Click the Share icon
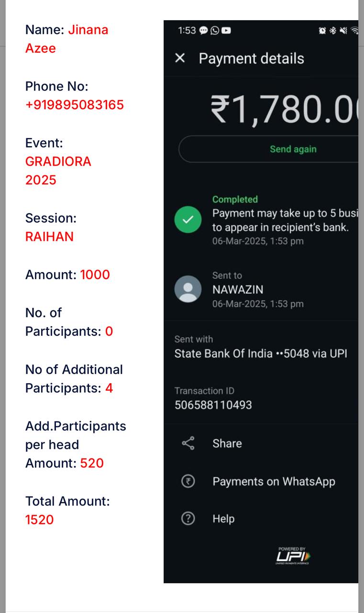This screenshot has width=364, height=613. 188,443
